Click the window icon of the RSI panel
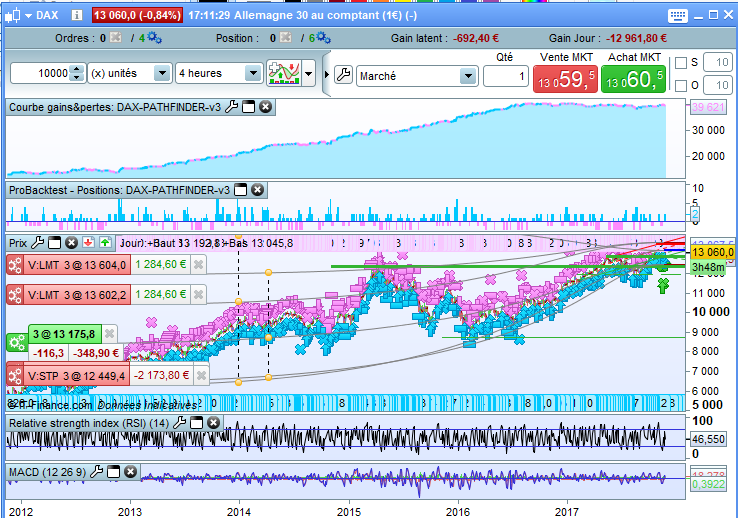The image size is (738, 518). pos(196,423)
